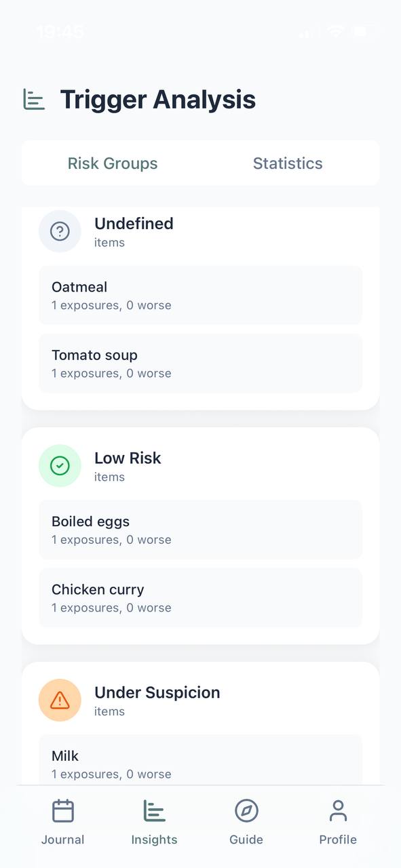
Task: Tap the Wi-Fi indicator in the status bar
Action: (335, 31)
